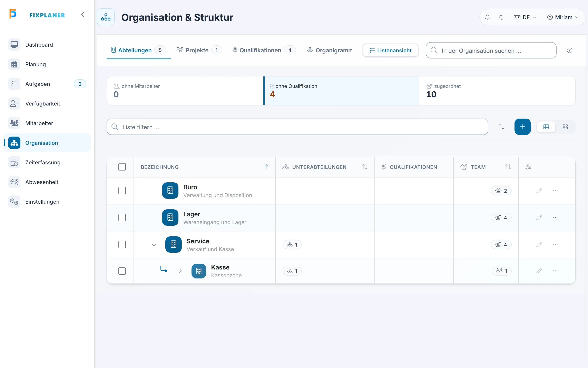Collapse the Service department row
The image size is (588, 368).
tap(154, 245)
